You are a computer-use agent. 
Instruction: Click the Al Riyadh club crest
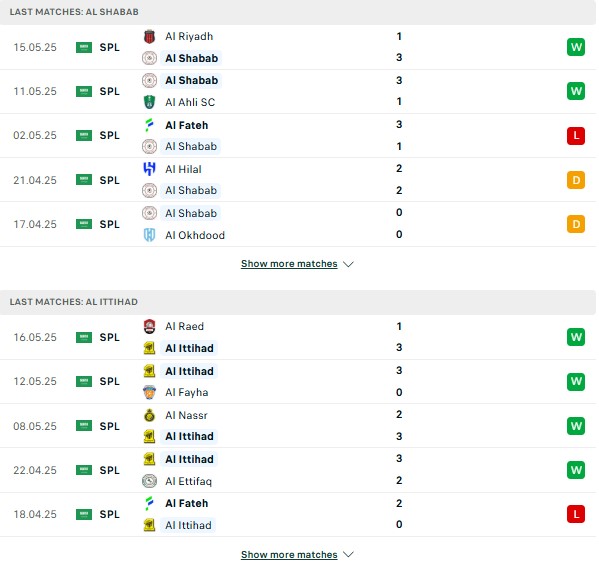149,36
